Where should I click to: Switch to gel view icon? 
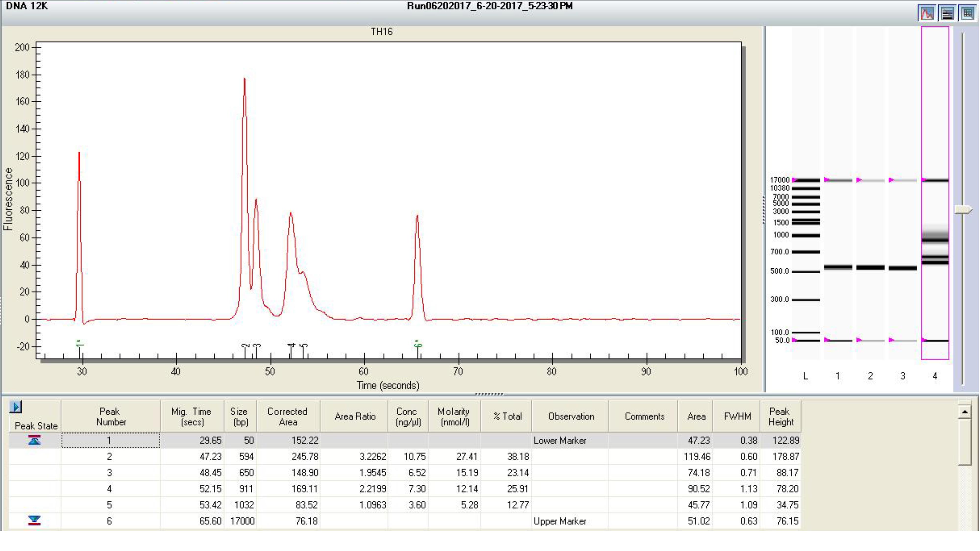[x=947, y=13]
